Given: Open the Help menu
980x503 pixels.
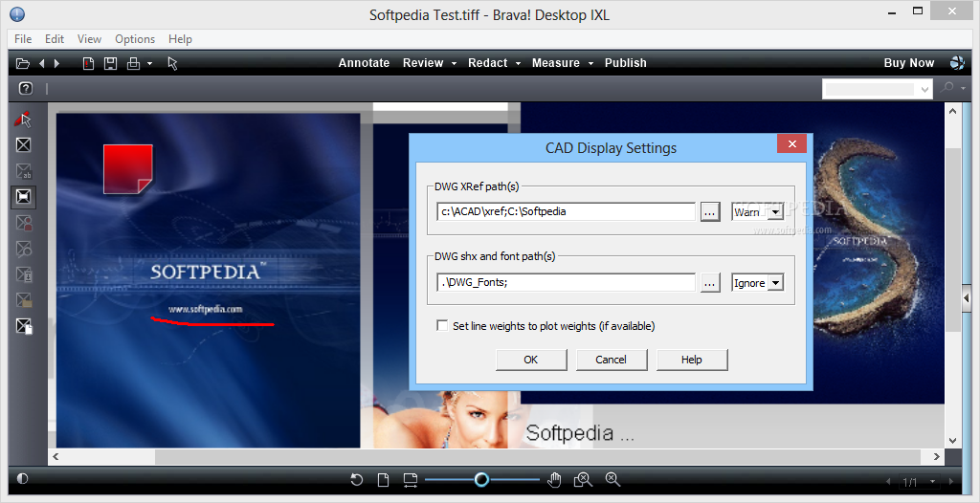Looking at the screenshot, I should point(180,39).
